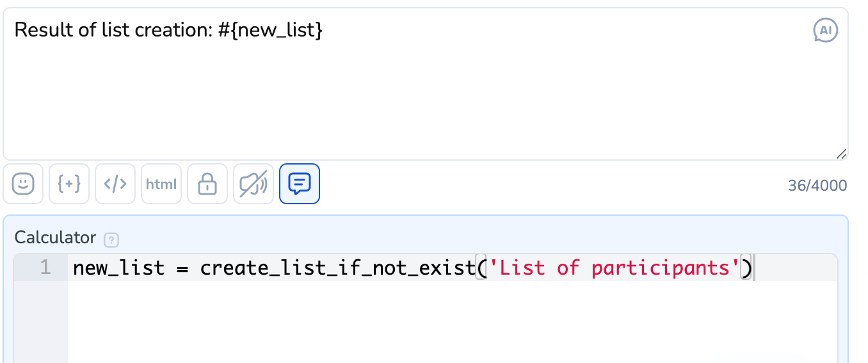Click the create_list_if_not_exist function name
The width and height of the screenshot is (868, 363).
[337, 268]
